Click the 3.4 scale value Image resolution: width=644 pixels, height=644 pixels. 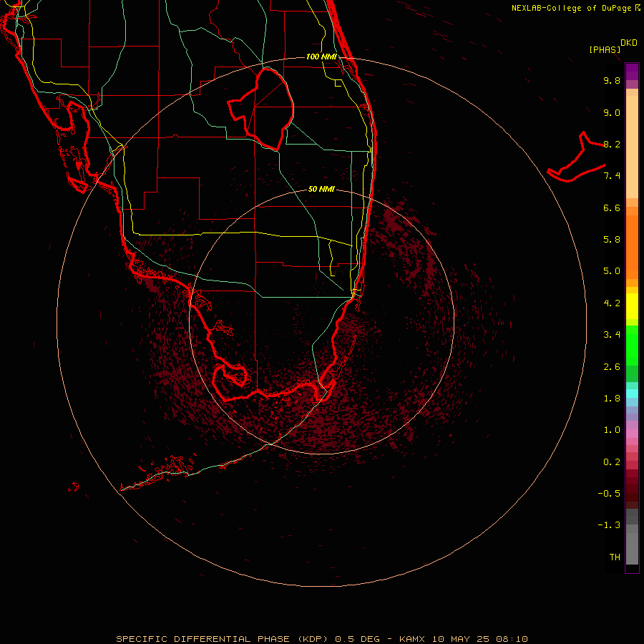point(612,335)
